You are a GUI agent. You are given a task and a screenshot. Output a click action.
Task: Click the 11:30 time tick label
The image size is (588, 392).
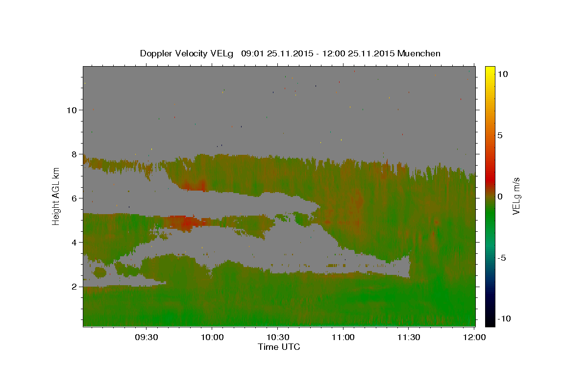(x=409, y=338)
